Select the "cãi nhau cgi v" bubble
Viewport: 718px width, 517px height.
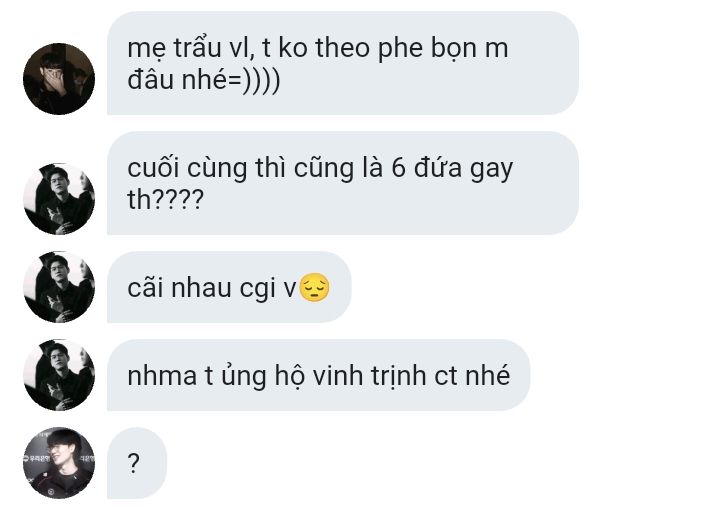pos(229,287)
